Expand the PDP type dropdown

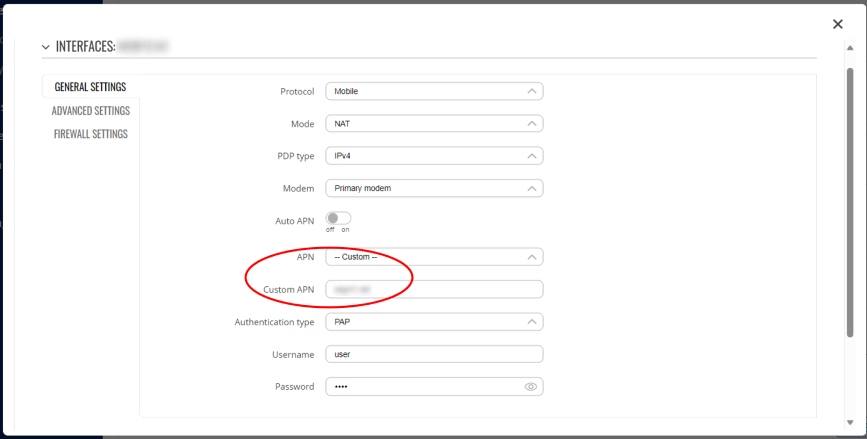pos(434,156)
